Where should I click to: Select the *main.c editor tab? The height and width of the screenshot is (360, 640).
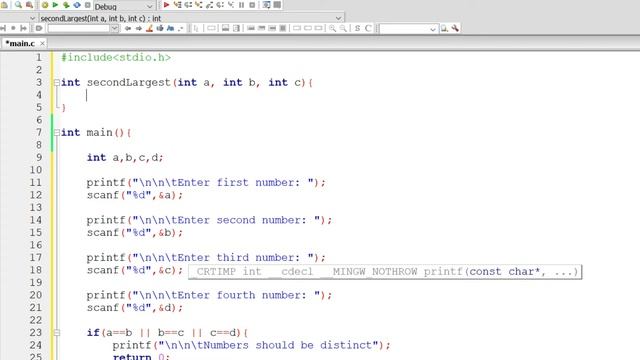20,43
